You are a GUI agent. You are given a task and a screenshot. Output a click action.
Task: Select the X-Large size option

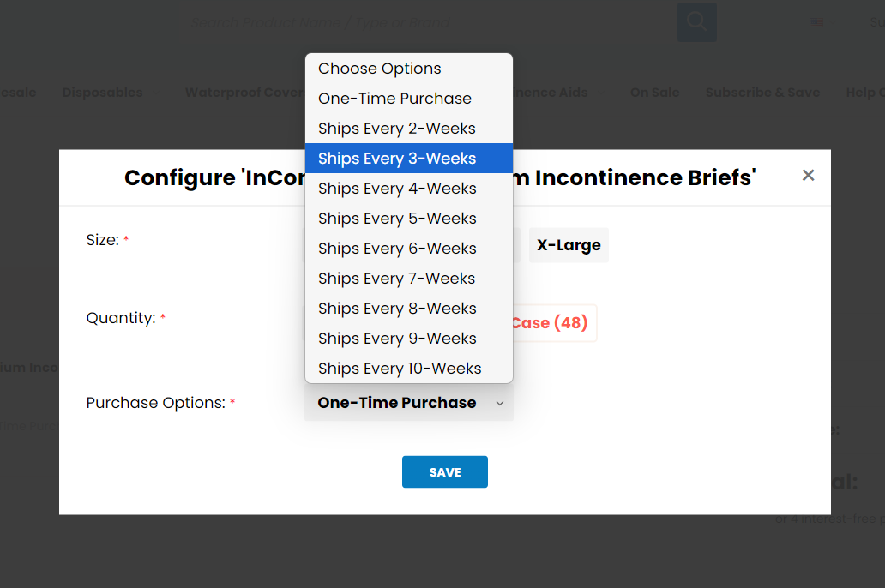coord(569,245)
